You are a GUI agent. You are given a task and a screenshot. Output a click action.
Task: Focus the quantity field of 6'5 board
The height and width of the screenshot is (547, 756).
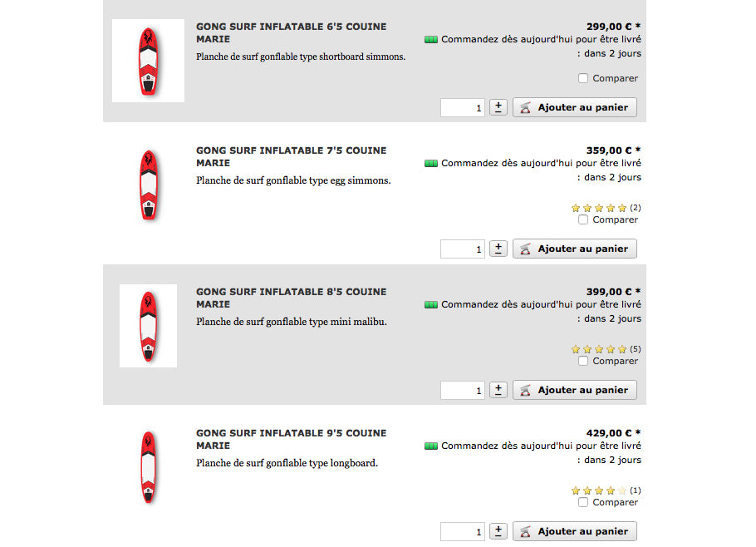(463, 107)
